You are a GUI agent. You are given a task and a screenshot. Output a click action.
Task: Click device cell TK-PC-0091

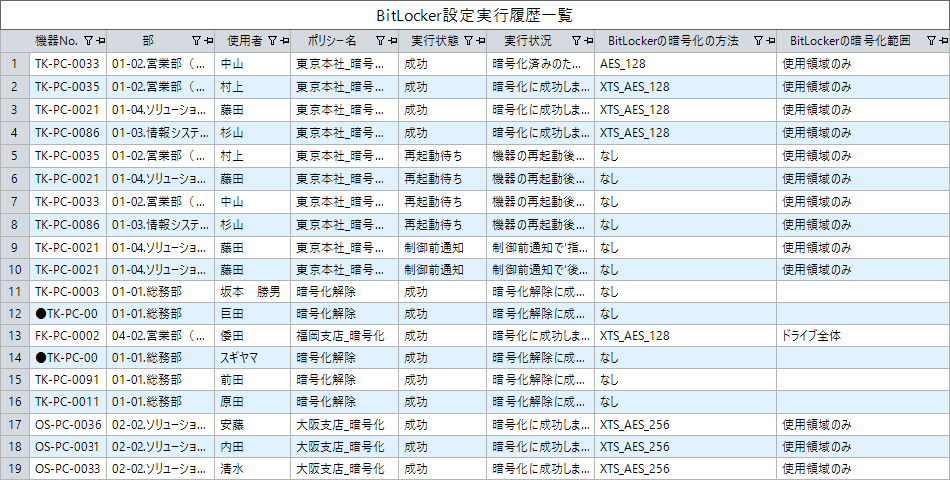(x=68, y=380)
